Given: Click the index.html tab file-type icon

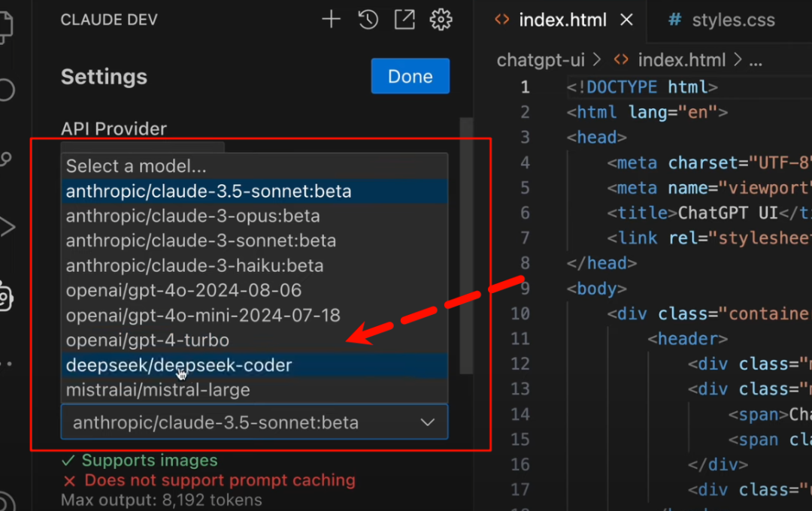Looking at the screenshot, I should [x=501, y=20].
